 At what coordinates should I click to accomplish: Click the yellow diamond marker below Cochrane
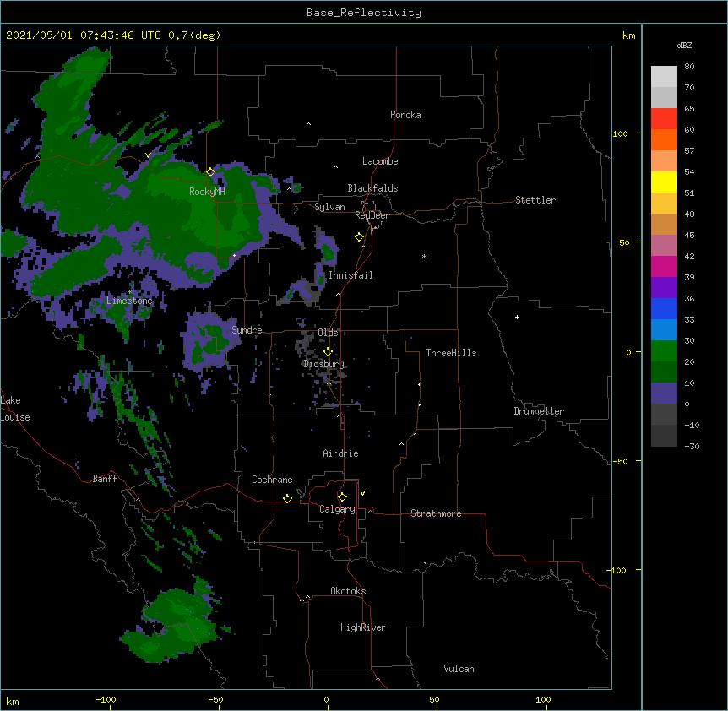tap(287, 498)
